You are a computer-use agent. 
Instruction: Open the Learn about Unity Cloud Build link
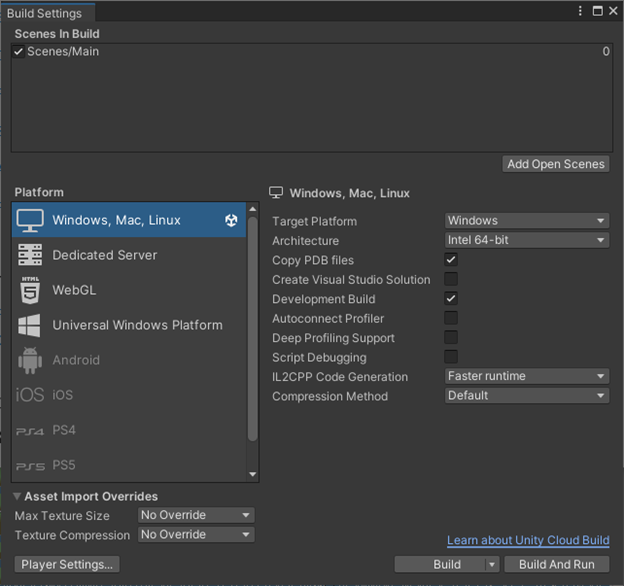pos(528,541)
